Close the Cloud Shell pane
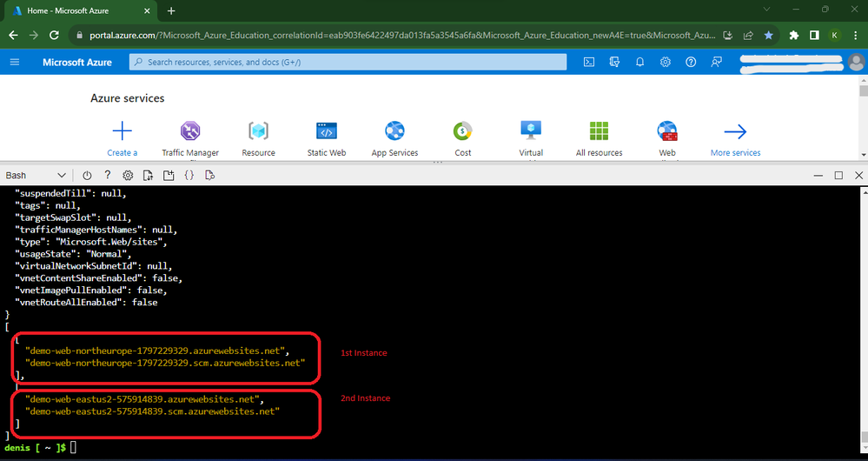 (x=859, y=175)
